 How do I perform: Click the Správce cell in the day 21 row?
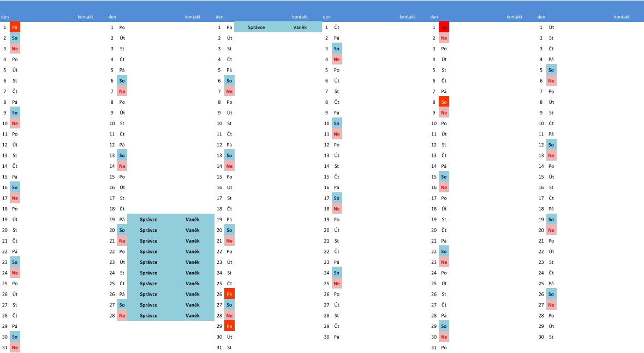tap(148, 241)
